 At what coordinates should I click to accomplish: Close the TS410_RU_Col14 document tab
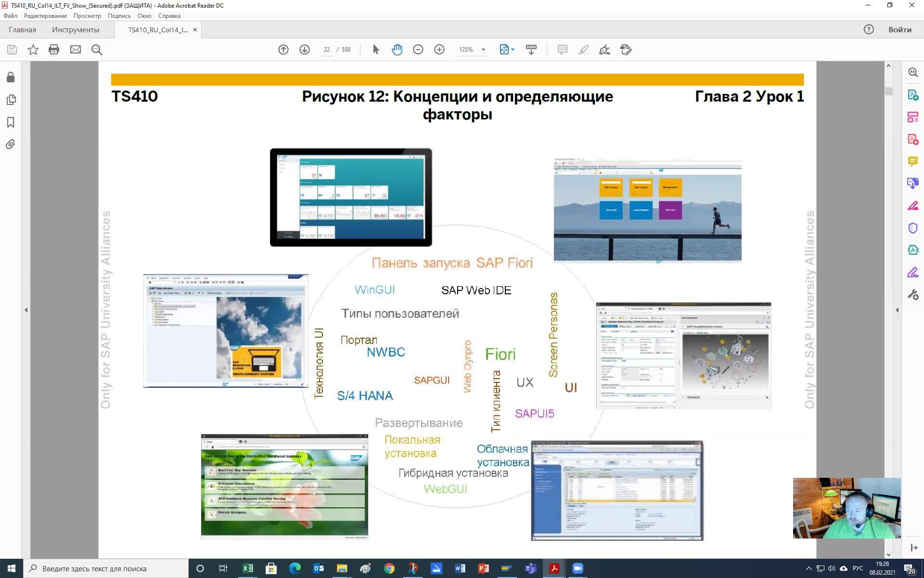[195, 30]
